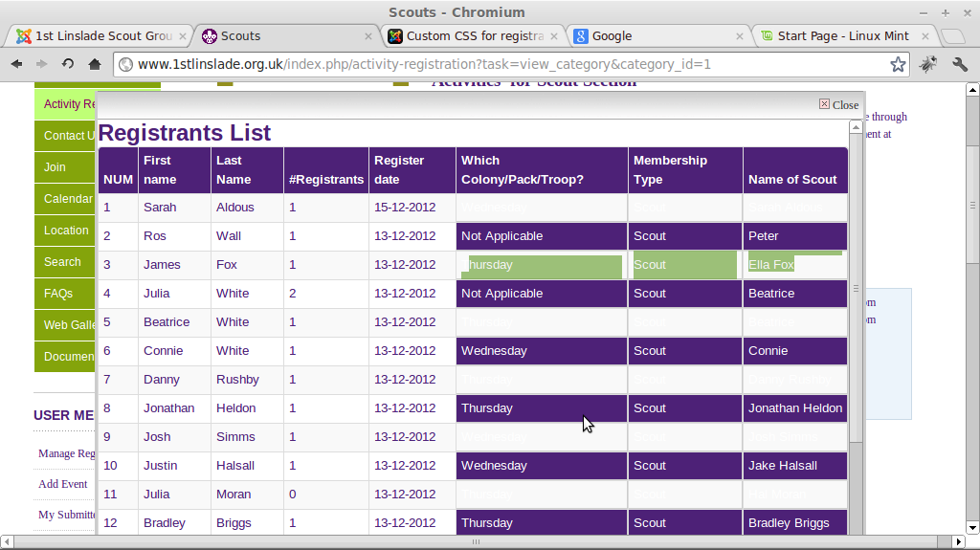The image size is (980, 550).
Task: Open the home page with the house icon
Action: [x=95, y=64]
